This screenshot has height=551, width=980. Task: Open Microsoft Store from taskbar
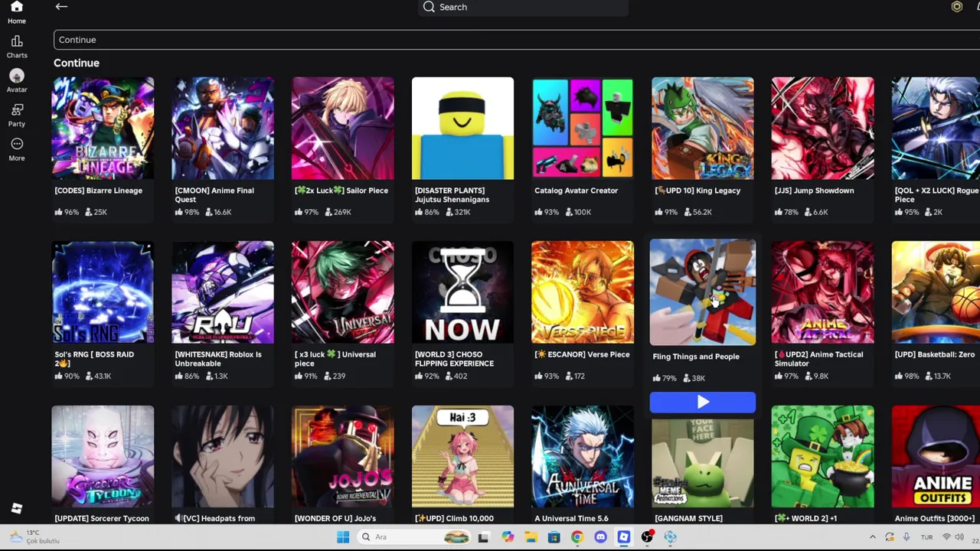pos(554,537)
